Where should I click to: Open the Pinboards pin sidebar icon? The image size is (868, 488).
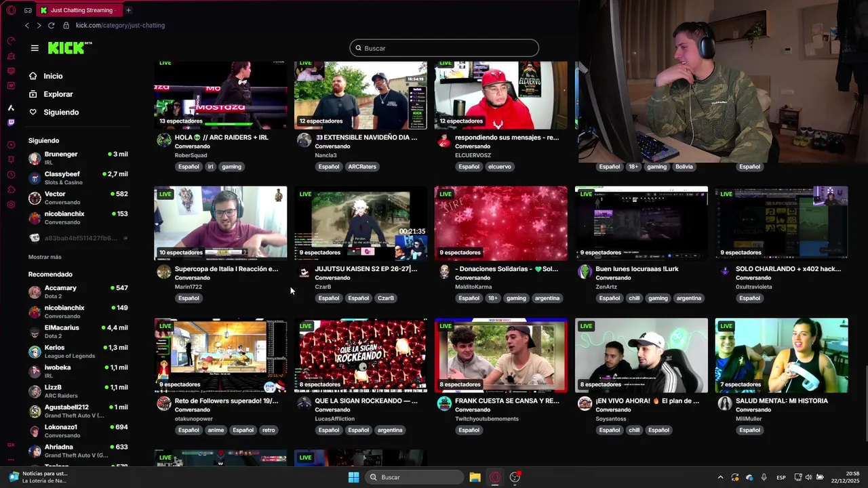point(11,159)
